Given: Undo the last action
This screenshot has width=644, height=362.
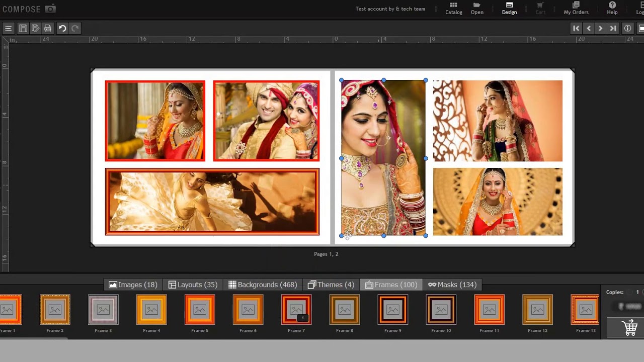Looking at the screenshot, I should pyautogui.click(x=62, y=29).
